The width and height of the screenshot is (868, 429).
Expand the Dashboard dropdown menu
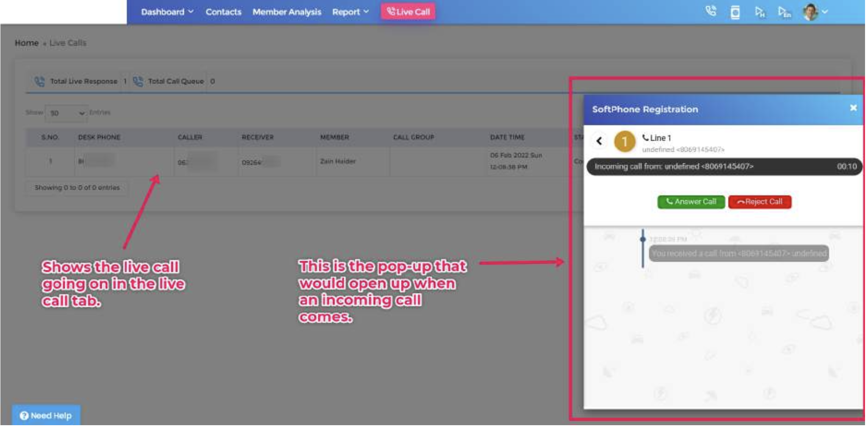[167, 12]
